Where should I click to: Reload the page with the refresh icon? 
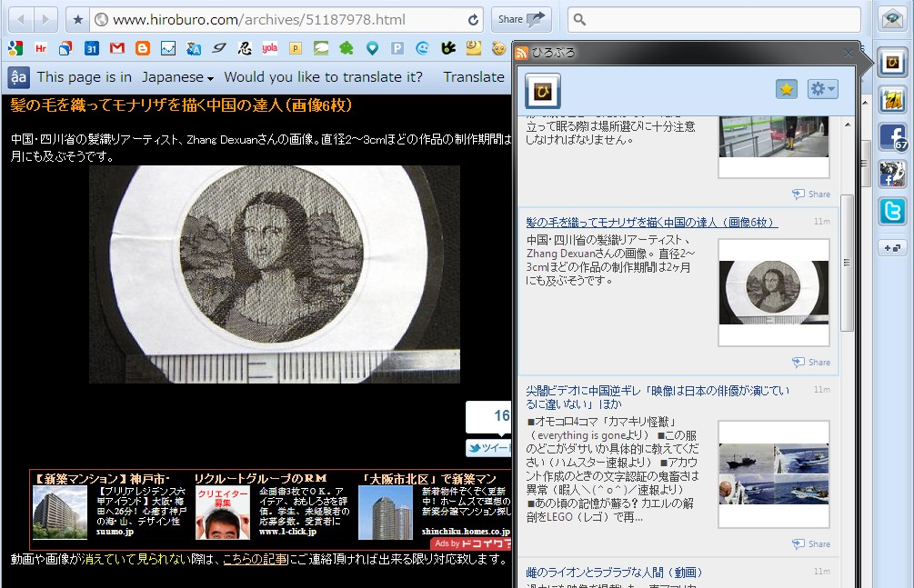point(473,20)
